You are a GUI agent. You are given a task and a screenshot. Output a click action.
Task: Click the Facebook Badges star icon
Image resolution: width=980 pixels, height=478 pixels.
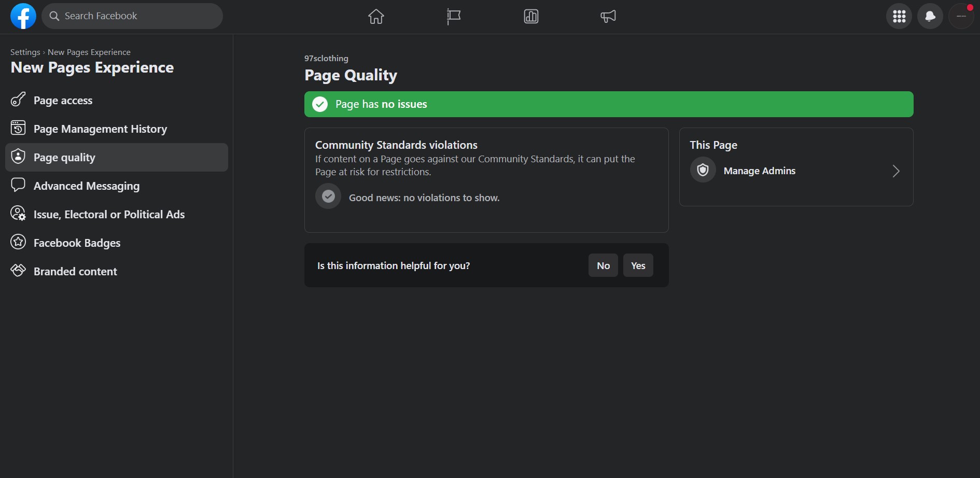click(18, 242)
